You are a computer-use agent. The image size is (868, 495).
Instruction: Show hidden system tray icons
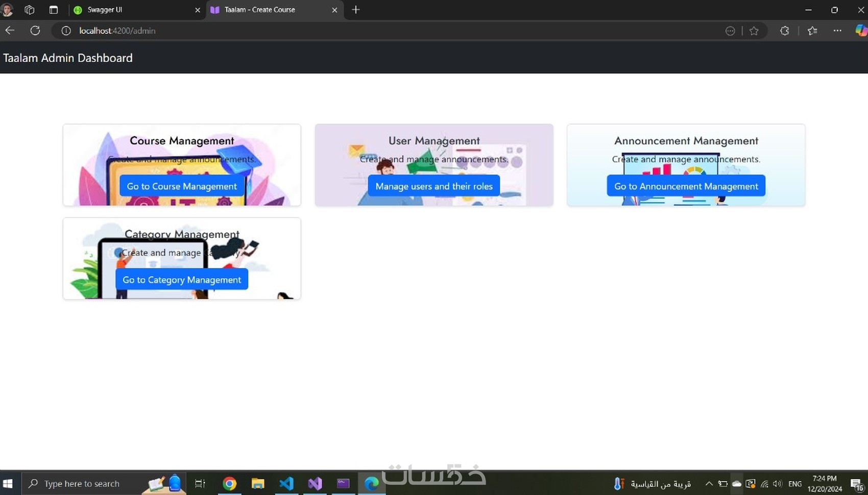click(709, 483)
